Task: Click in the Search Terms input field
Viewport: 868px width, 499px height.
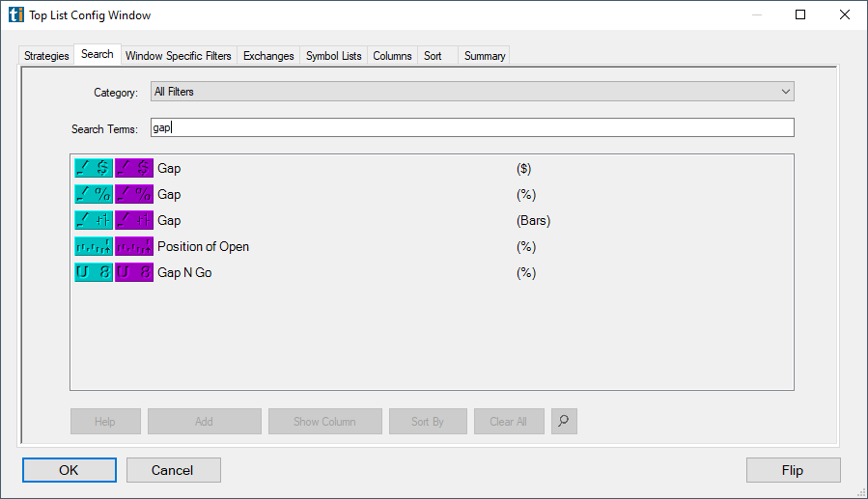Action: pyautogui.click(x=472, y=127)
